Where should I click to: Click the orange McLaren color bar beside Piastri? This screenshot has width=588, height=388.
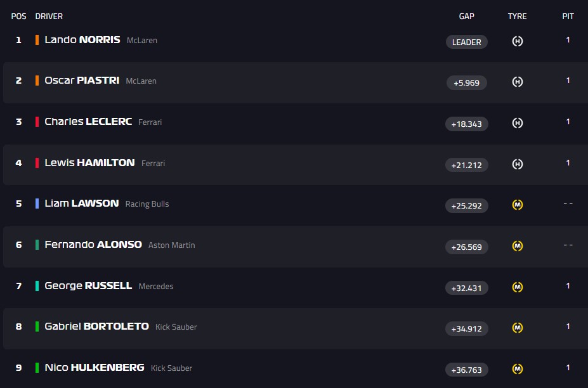[x=37, y=81]
